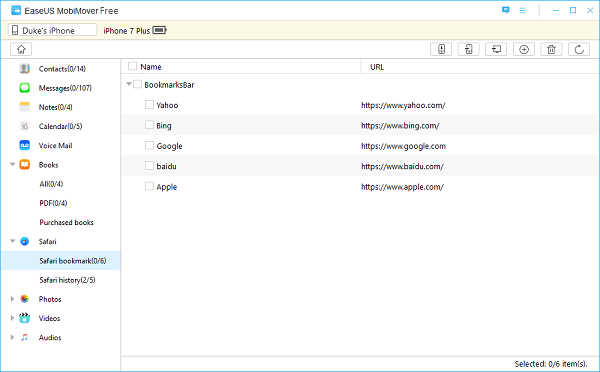Select Messages(0/107) category
Screen dimensions: 600x372
pos(65,88)
